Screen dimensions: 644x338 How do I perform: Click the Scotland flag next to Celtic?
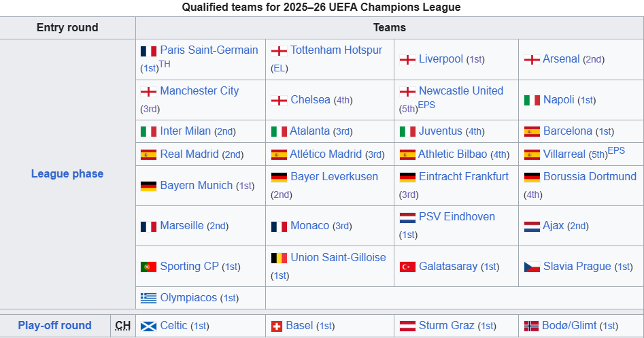148,326
